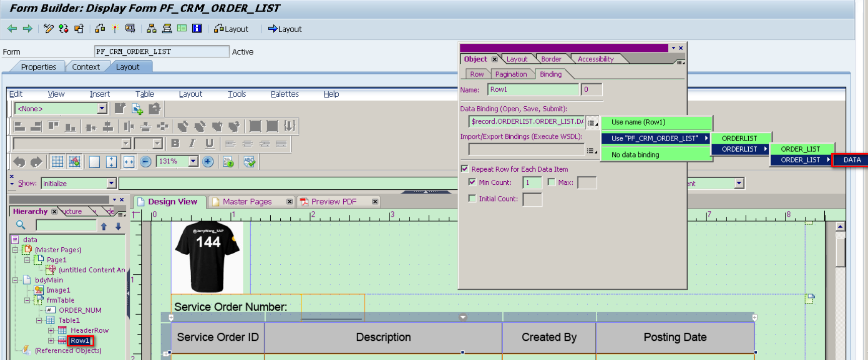Open the Master Pages tab
Viewport: 868px width, 360px height.
click(248, 201)
